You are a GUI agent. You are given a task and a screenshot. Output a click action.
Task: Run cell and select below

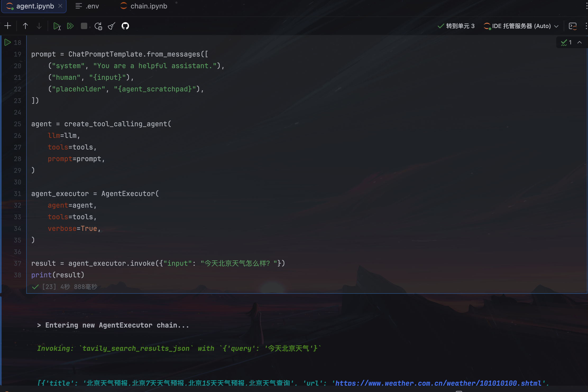click(x=57, y=26)
